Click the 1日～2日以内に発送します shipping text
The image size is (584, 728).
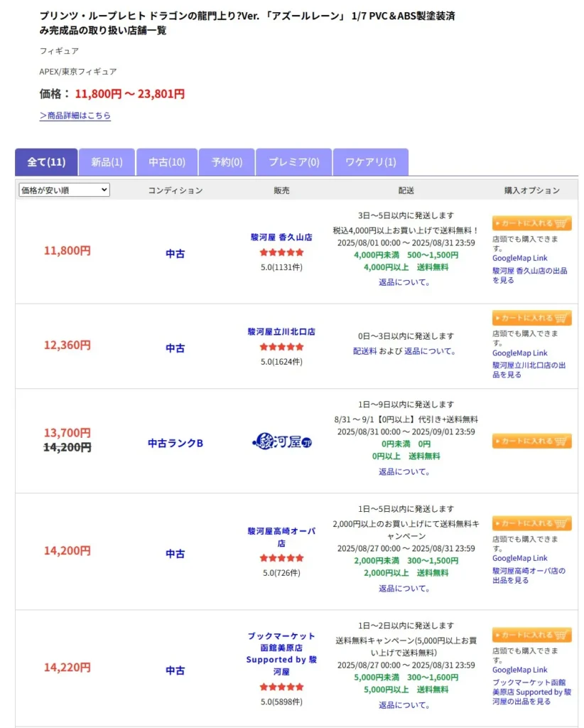click(x=406, y=626)
